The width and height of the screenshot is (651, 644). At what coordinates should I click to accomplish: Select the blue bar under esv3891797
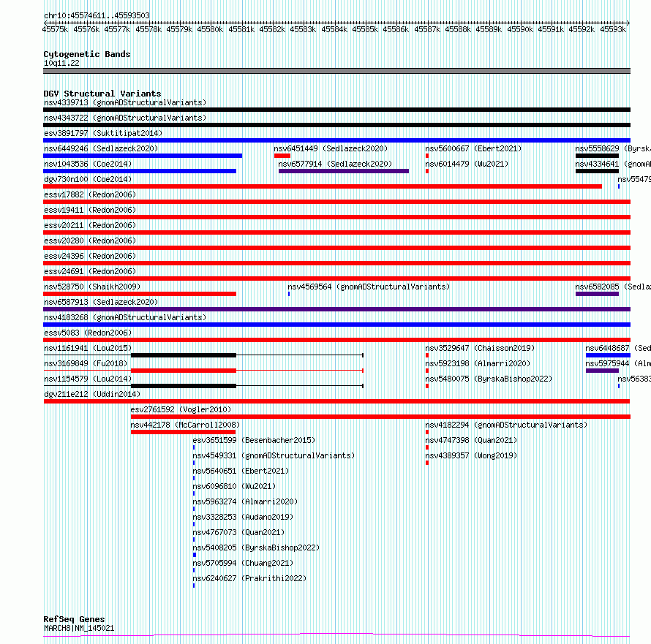[336, 140]
